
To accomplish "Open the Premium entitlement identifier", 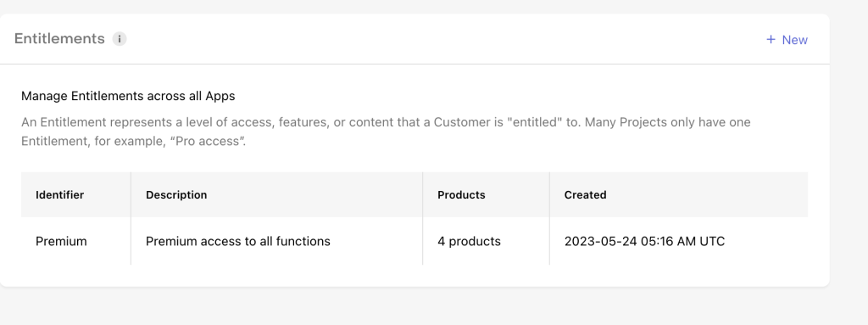I will (61, 241).
